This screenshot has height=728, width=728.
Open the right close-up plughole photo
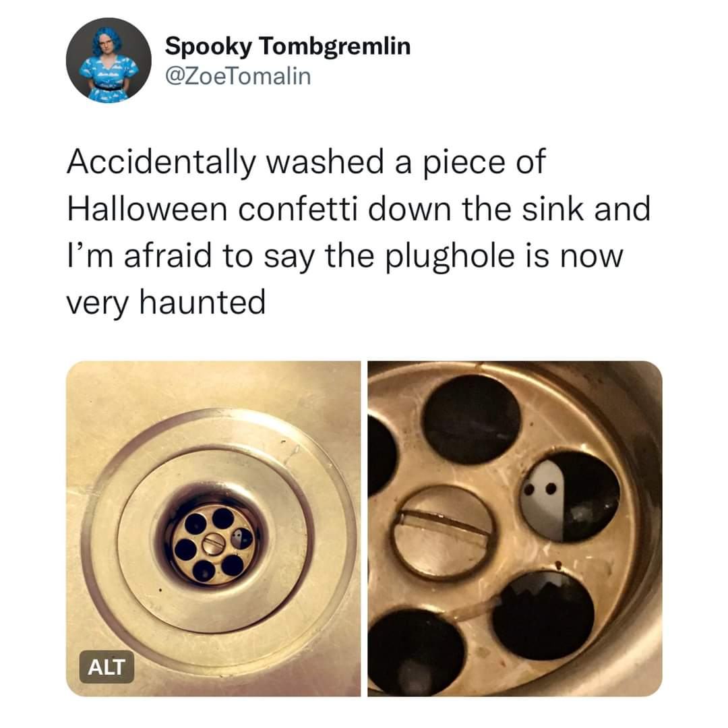tap(515, 529)
